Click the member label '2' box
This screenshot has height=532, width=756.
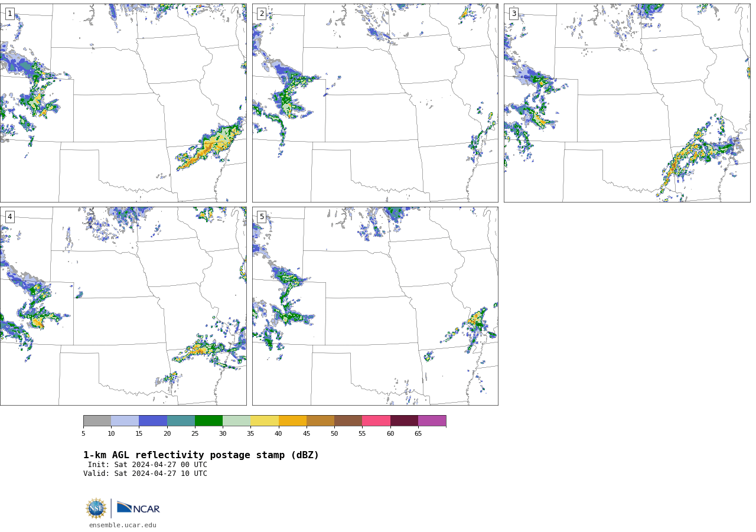262,14
